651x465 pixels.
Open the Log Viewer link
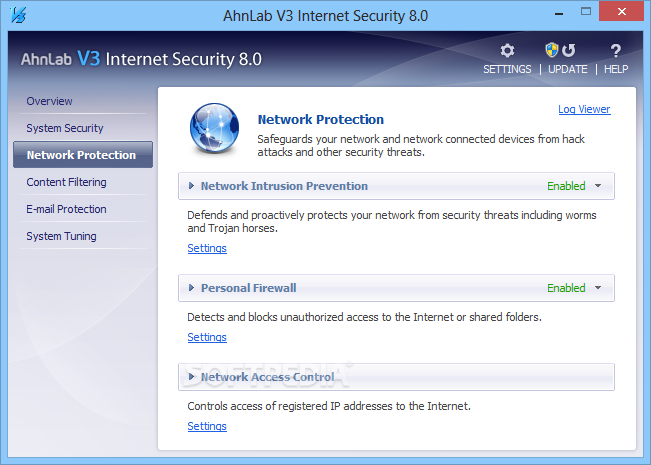click(x=584, y=109)
